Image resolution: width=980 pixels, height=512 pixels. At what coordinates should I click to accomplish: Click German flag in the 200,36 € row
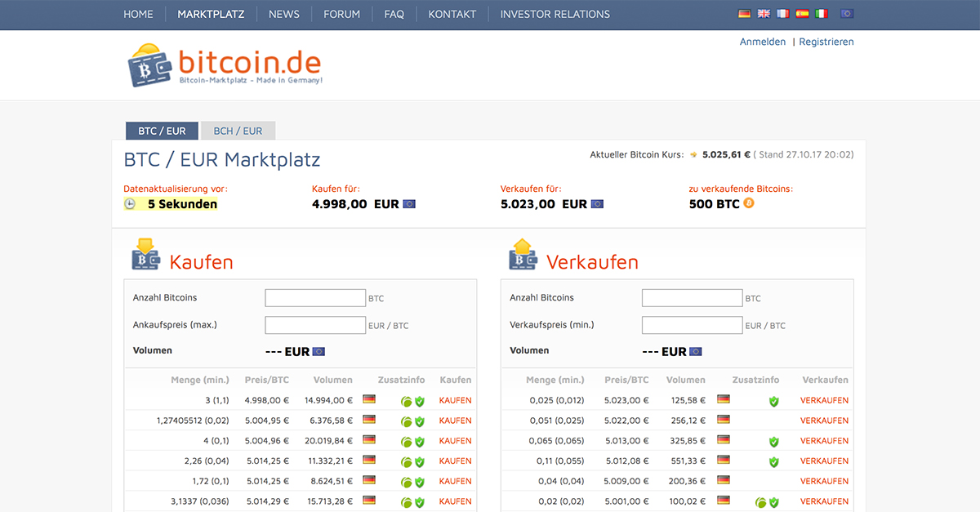coord(723,480)
